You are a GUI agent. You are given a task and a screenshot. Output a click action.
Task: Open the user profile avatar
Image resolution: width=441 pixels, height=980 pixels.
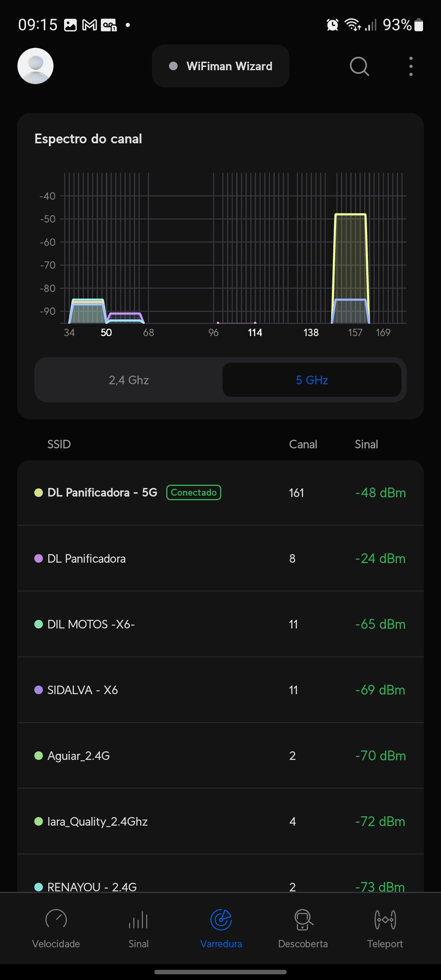click(36, 66)
